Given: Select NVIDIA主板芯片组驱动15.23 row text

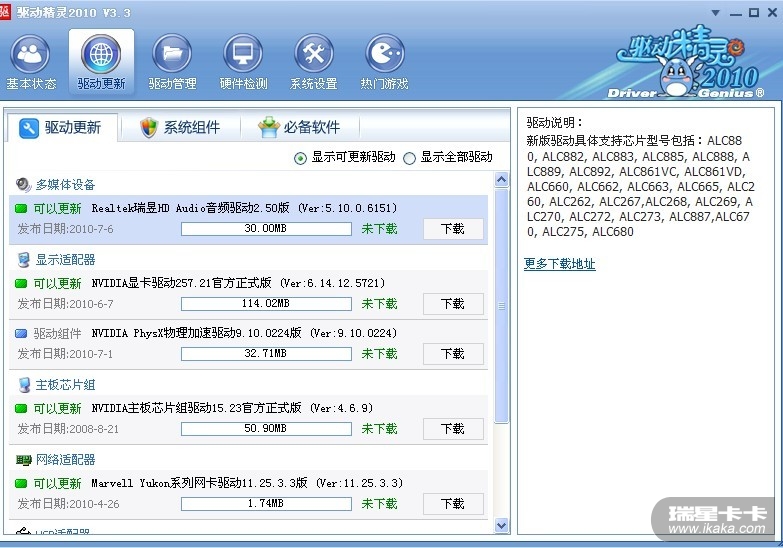Looking at the screenshot, I should (232, 408).
